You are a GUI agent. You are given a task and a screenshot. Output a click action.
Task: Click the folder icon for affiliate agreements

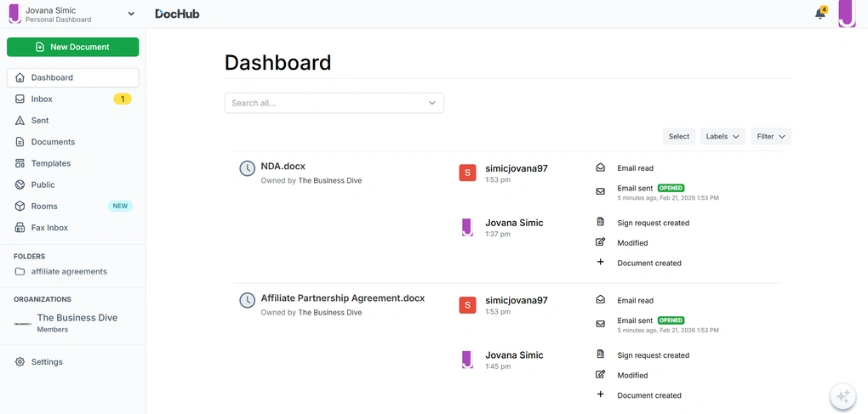[x=20, y=271]
